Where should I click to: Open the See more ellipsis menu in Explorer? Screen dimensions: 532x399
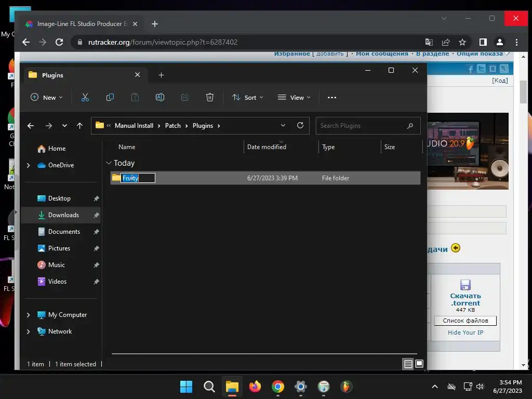coord(332,97)
